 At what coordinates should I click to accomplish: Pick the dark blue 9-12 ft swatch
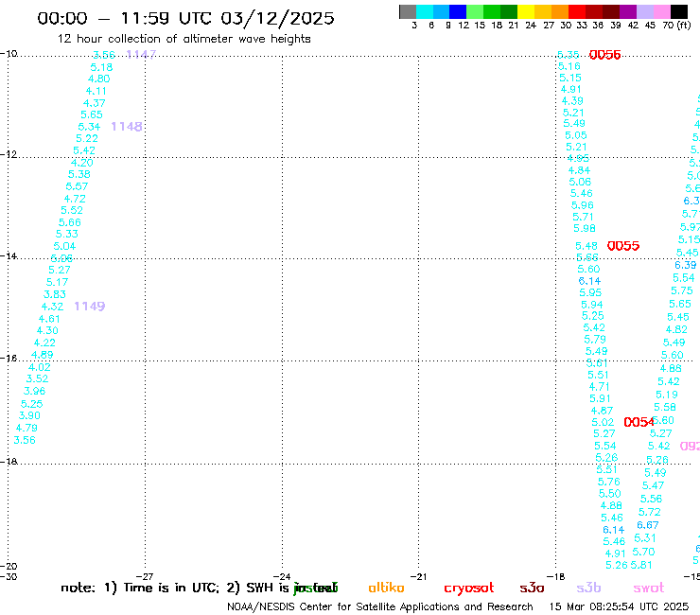tap(458, 11)
